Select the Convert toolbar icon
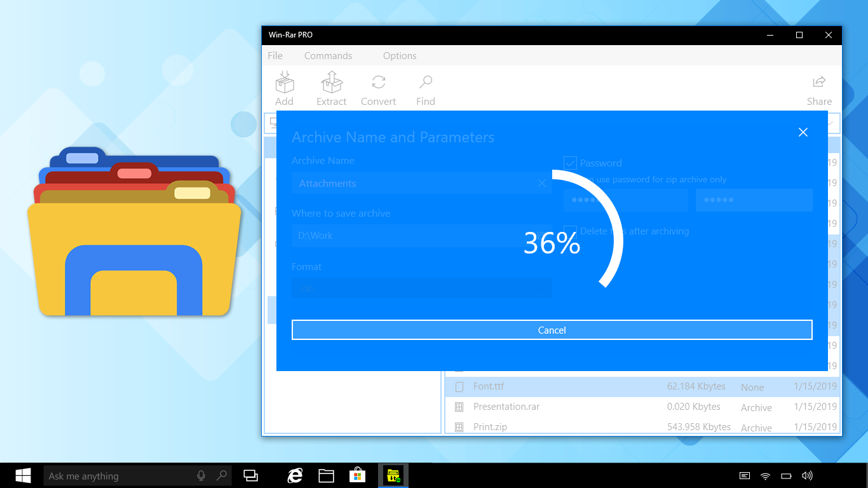 pyautogui.click(x=379, y=82)
